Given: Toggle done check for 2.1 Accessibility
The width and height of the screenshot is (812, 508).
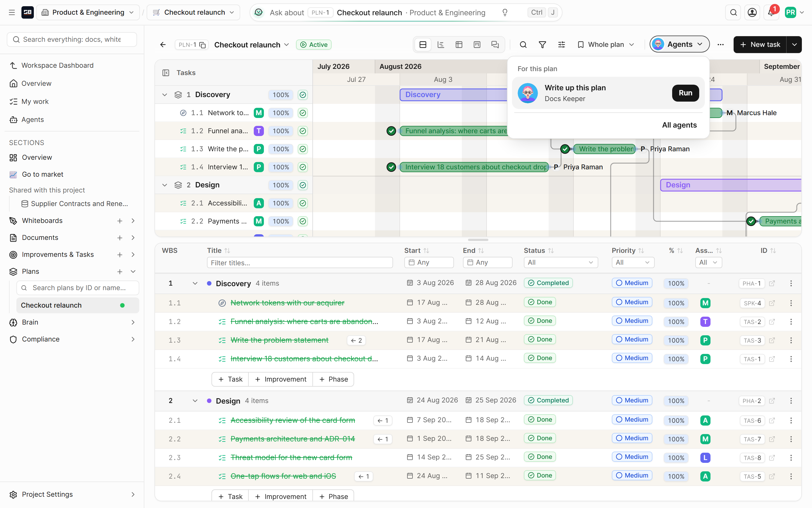Looking at the screenshot, I should tap(303, 203).
